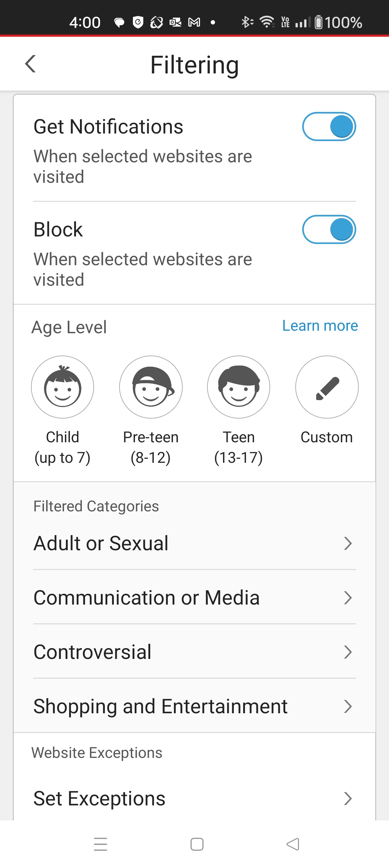The width and height of the screenshot is (389, 868).
Task: Select the Child (up to 7) face icon
Action: click(62, 387)
